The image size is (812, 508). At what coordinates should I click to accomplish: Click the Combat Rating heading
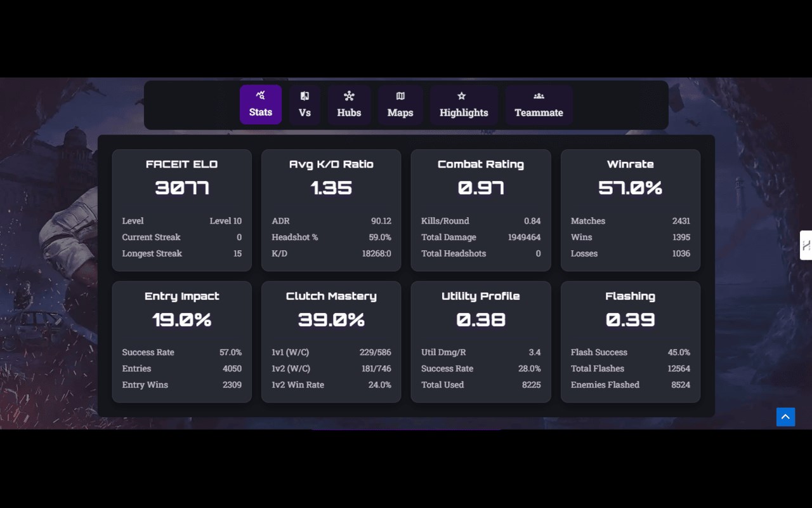(481, 164)
